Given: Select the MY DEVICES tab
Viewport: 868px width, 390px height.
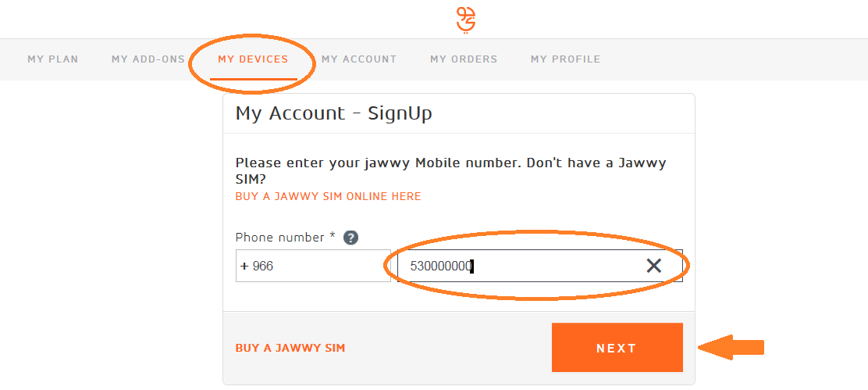Looking at the screenshot, I should coord(253,59).
